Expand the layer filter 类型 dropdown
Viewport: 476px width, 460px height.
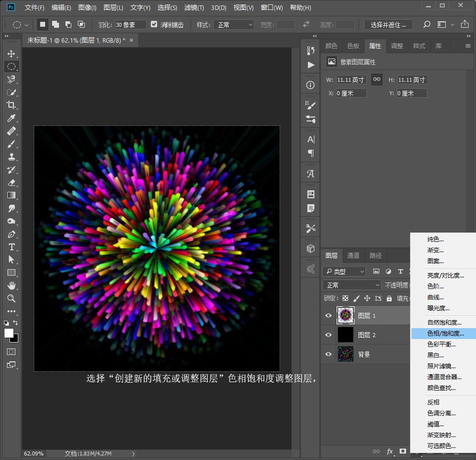point(344,271)
